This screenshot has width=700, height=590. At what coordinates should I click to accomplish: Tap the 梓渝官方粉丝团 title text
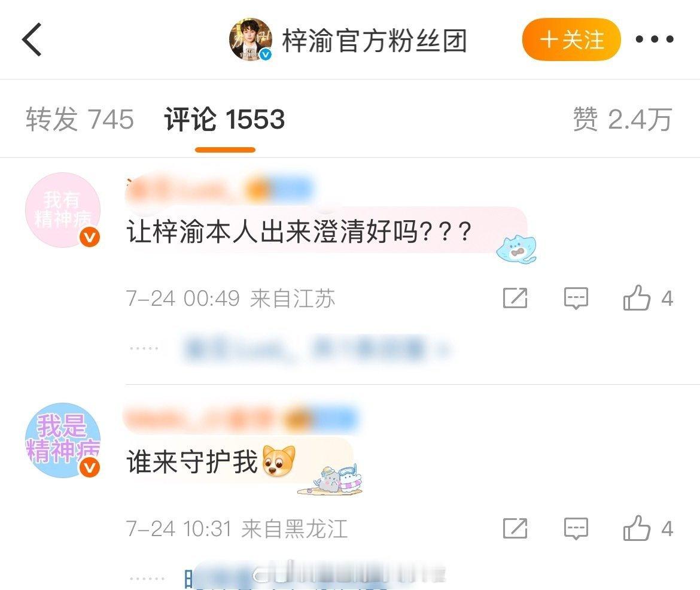click(x=375, y=40)
